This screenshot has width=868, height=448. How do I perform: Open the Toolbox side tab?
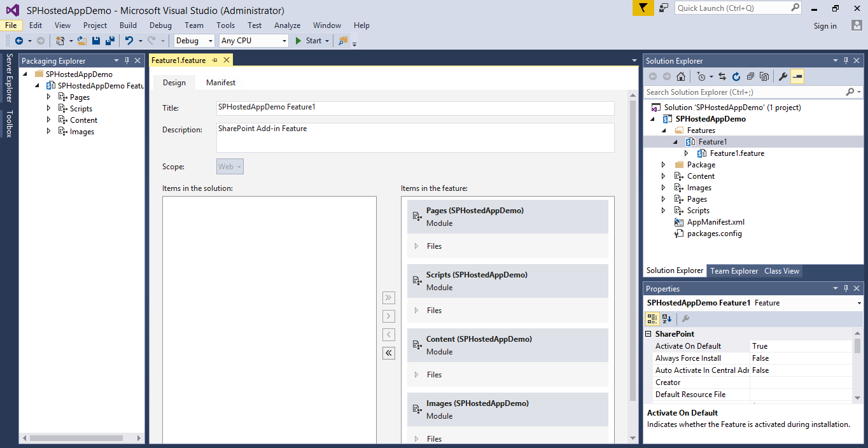9,124
